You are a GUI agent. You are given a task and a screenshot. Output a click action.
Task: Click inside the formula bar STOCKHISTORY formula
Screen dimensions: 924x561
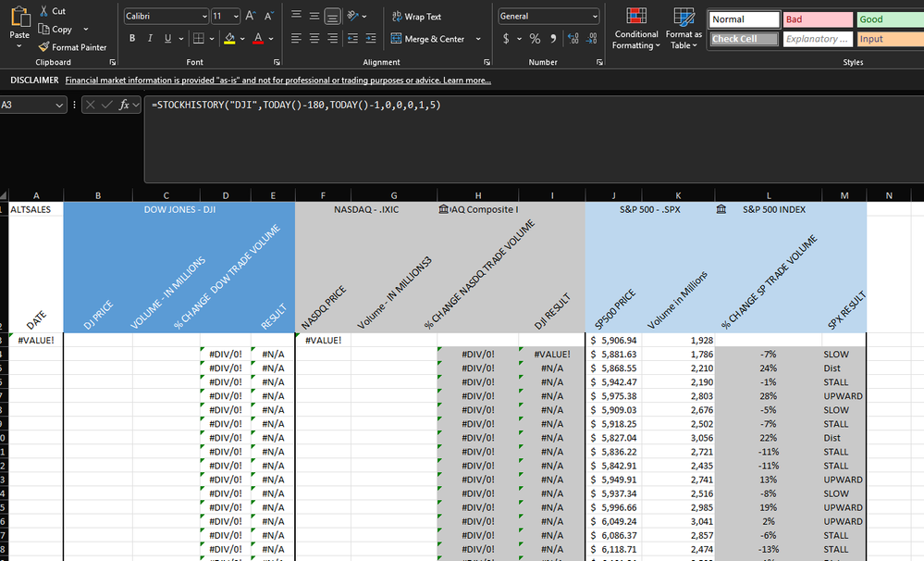coord(296,106)
